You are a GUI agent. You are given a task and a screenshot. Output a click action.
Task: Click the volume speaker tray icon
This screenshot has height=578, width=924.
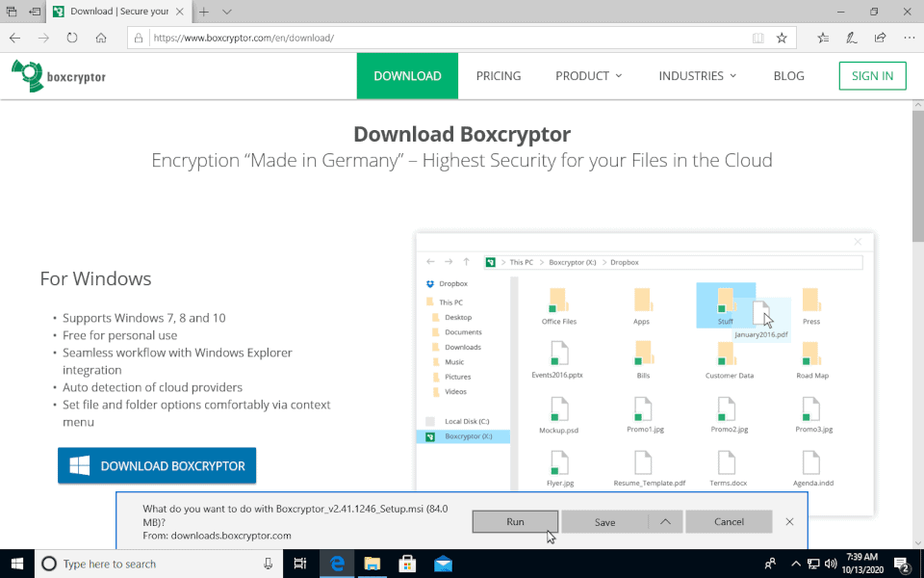click(831, 564)
